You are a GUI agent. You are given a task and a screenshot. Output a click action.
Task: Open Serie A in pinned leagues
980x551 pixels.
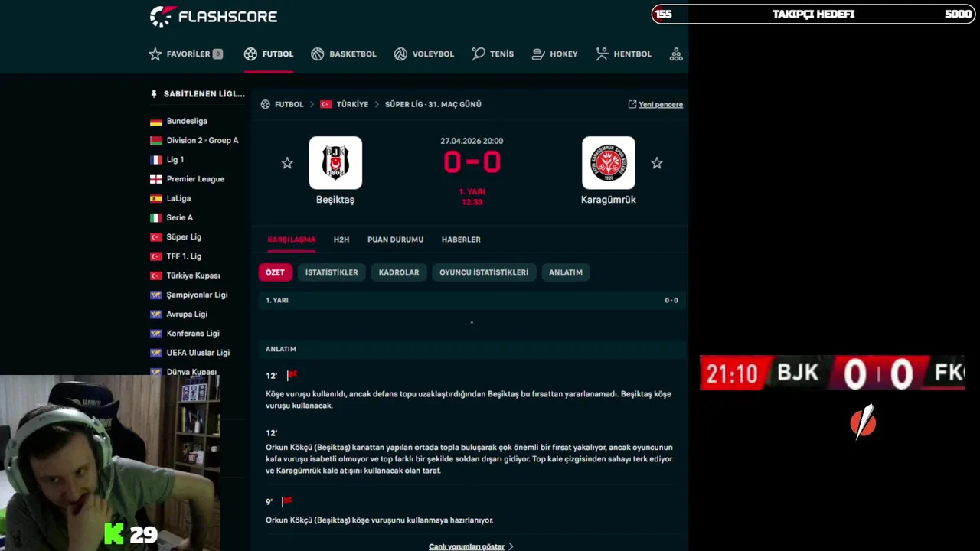(179, 217)
